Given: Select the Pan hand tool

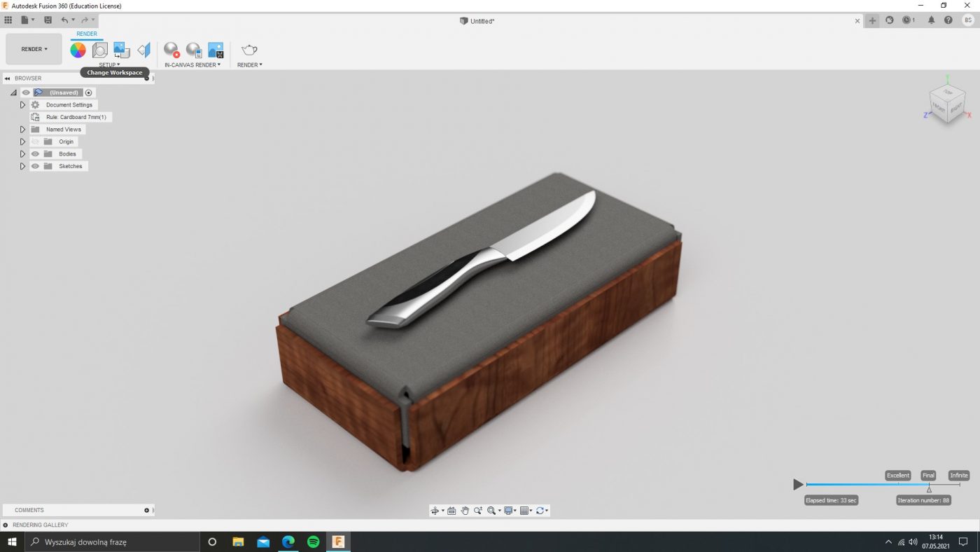Looking at the screenshot, I should 465,511.
